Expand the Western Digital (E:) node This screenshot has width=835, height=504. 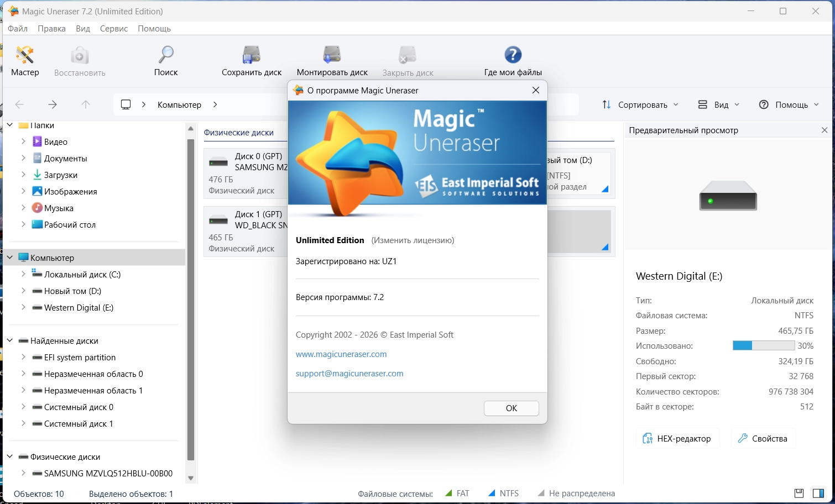coord(23,307)
